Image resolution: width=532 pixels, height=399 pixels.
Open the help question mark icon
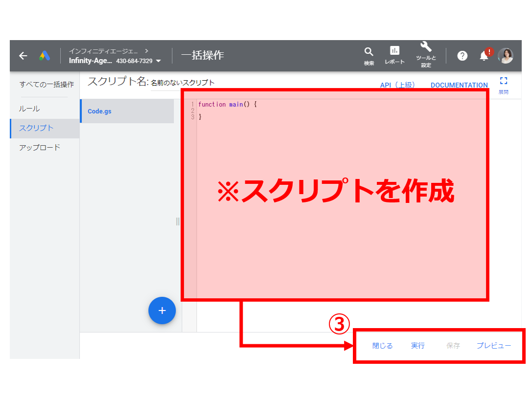pos(462,56)
